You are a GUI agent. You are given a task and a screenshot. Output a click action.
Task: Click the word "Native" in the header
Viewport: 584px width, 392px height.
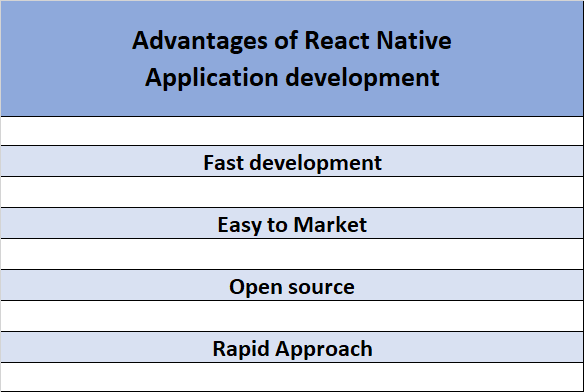414,40
